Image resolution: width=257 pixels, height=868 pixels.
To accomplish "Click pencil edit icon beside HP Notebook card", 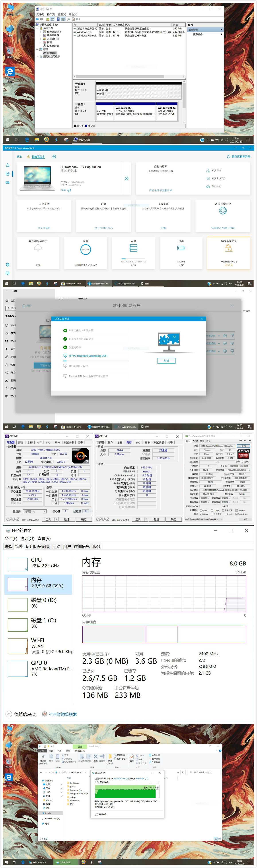I will (x=127, y=179).
